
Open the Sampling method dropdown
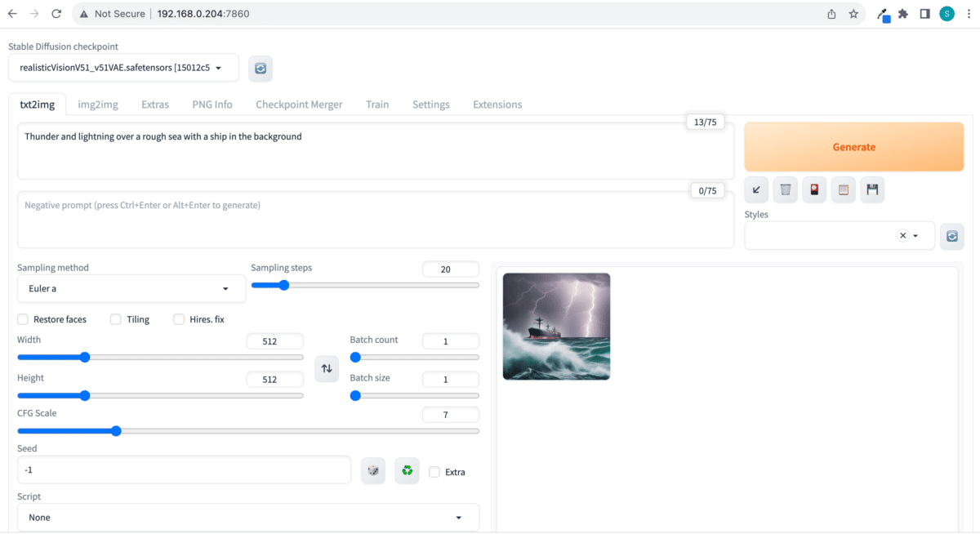(x=131, y=288)
